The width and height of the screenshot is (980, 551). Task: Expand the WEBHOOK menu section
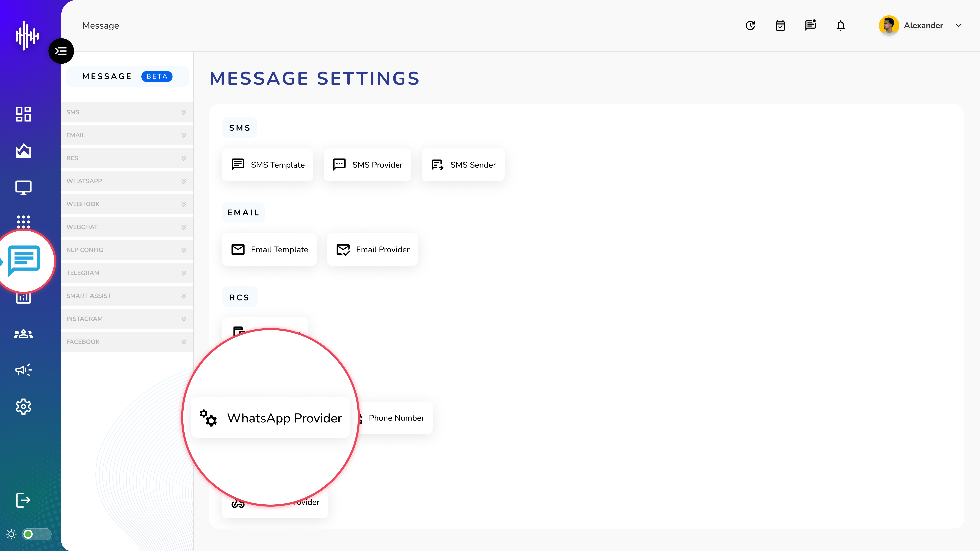(127, 204)
